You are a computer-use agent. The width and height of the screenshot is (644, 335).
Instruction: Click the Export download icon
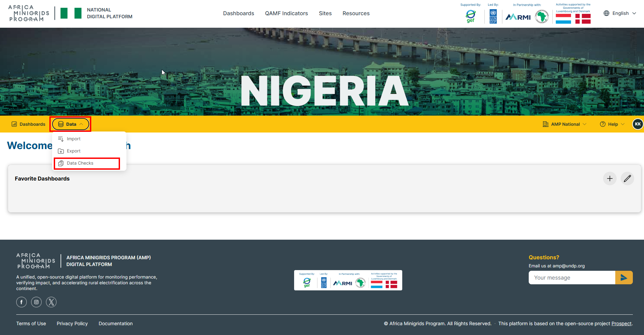click(x=61, y=151)
